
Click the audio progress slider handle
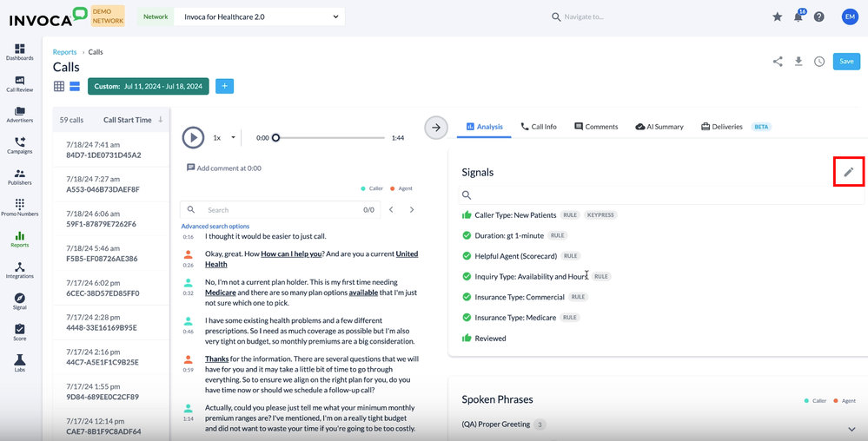pos(275,138)
